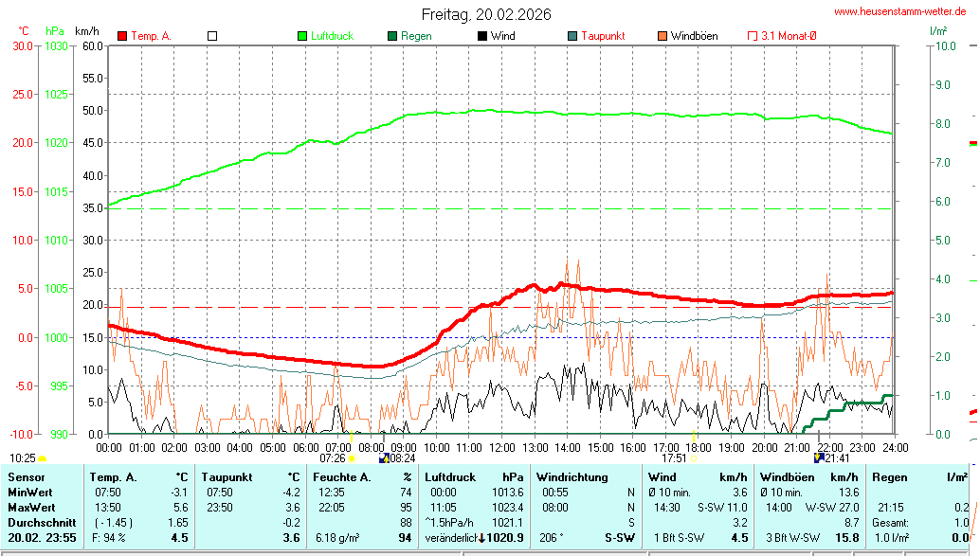Click the dark green Regen legend square
Image resolution: width=980 pixels, height=556 pixels.
392,36
